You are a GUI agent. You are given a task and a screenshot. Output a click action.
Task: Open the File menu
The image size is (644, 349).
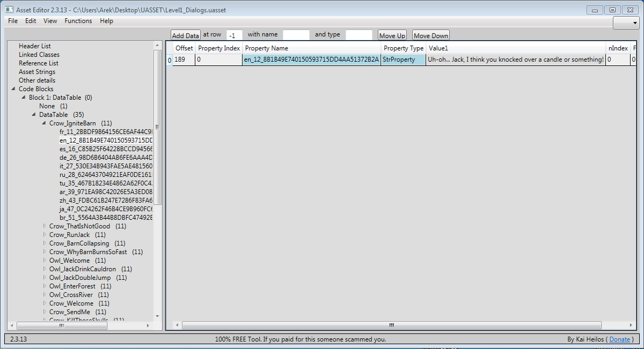pyautogui.click(x=13, y=21)
